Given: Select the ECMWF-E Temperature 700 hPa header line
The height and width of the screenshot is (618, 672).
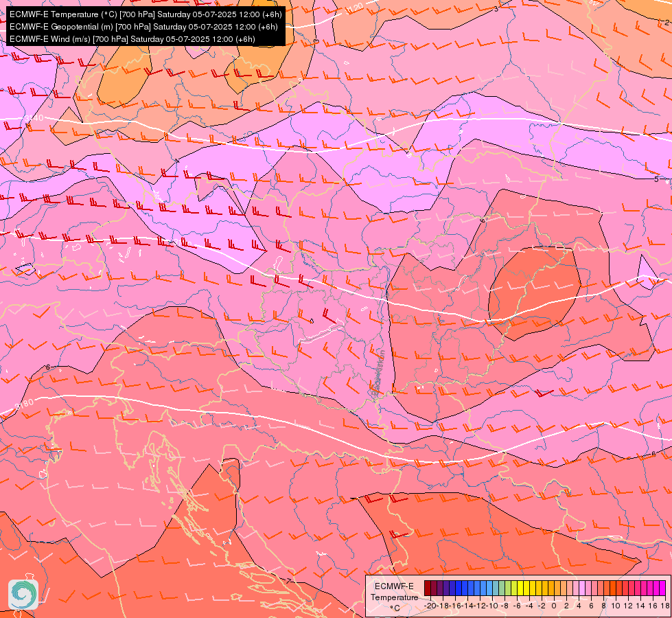Looking at the screenshot, I should pos(146,14).
